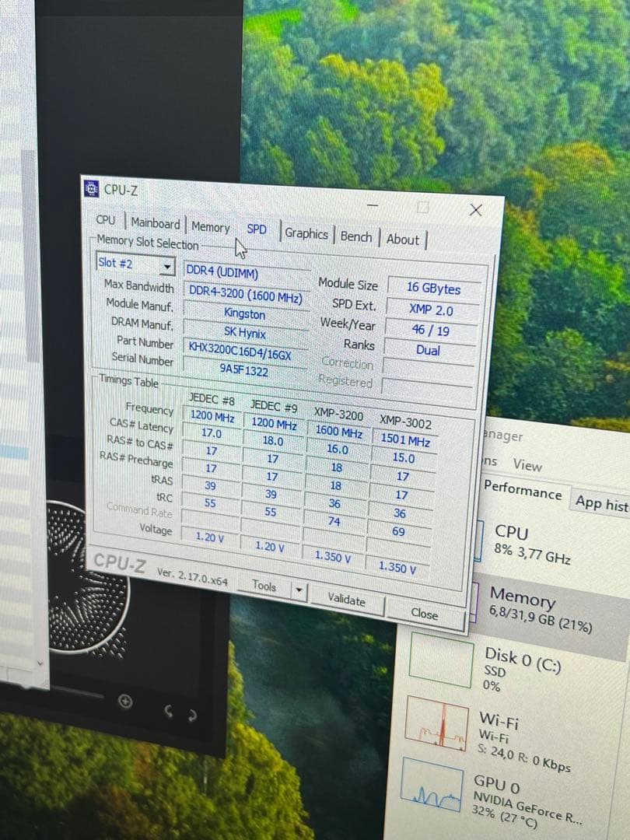Viewport: 630px width, 840px height.
Task: Switch to the Mainboard tab
Action: [156, 224]
